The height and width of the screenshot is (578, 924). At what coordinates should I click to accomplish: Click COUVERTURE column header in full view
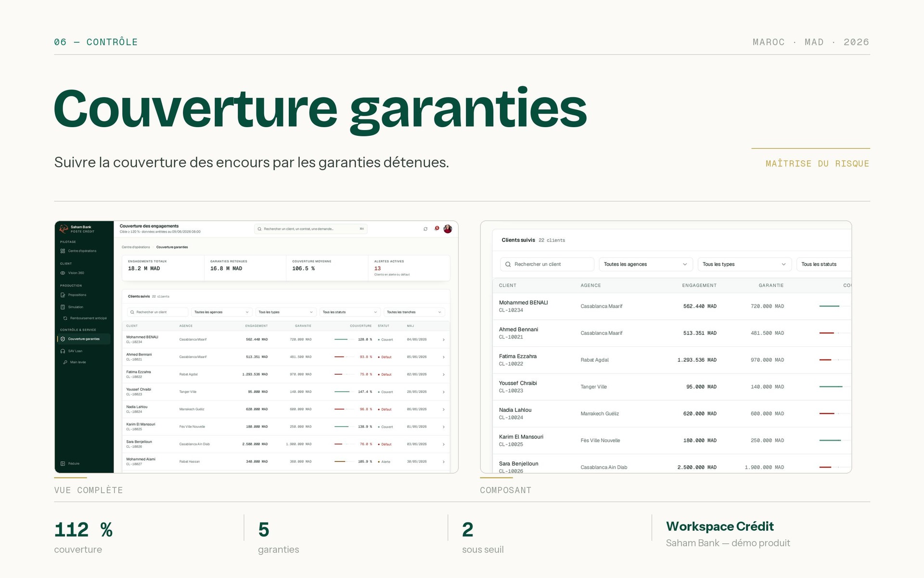[360, 326]
